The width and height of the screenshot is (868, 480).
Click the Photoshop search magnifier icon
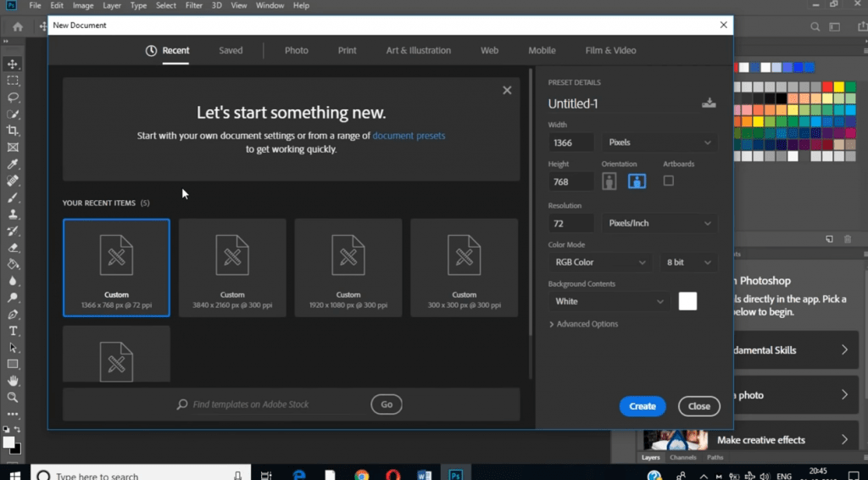(815, 26)
